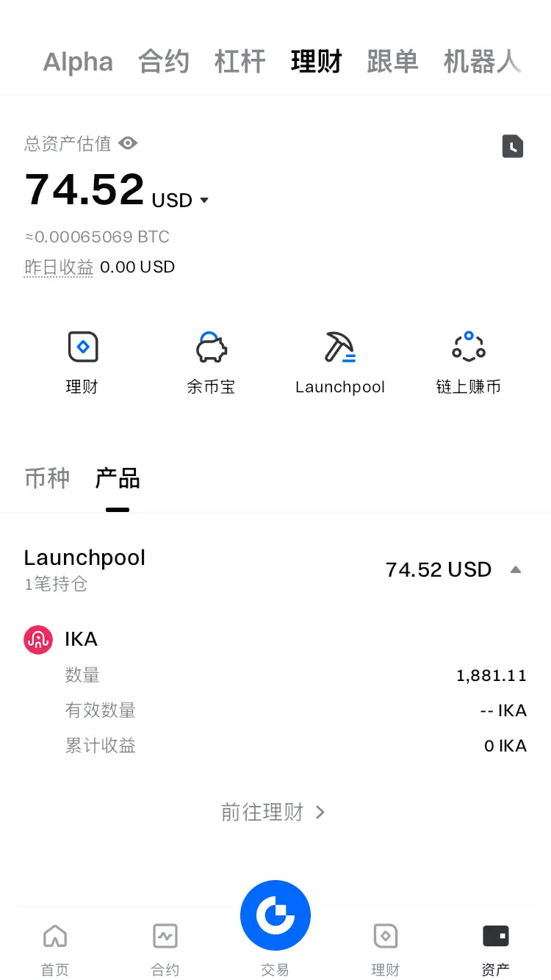
Task: Tap the 昨日收益 dotted label
Action: pos(59,267)
